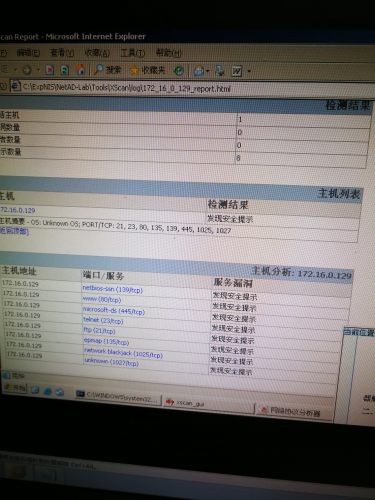Click the 服务漏洞 column header
The width and height of the screenshot is (375, 500).
(x=233, y=283)
